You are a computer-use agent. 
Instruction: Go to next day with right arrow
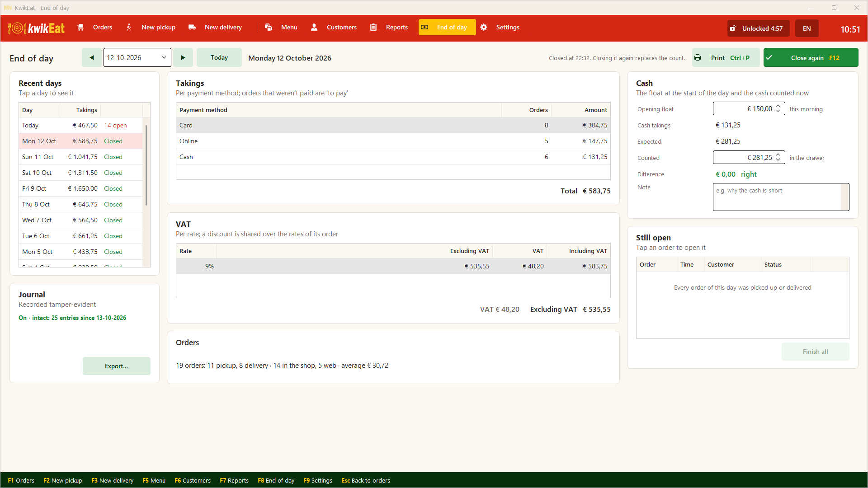(183, 57)
